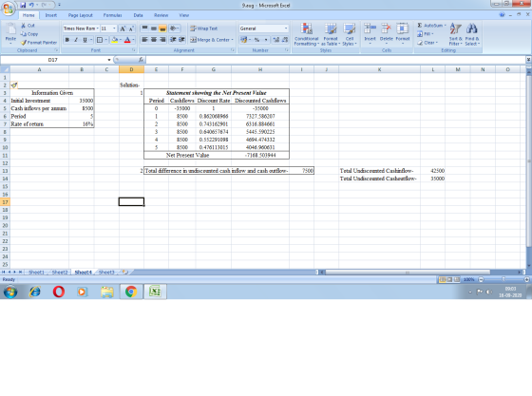Align text to top
532x396 pixels.
pos(144,28)
